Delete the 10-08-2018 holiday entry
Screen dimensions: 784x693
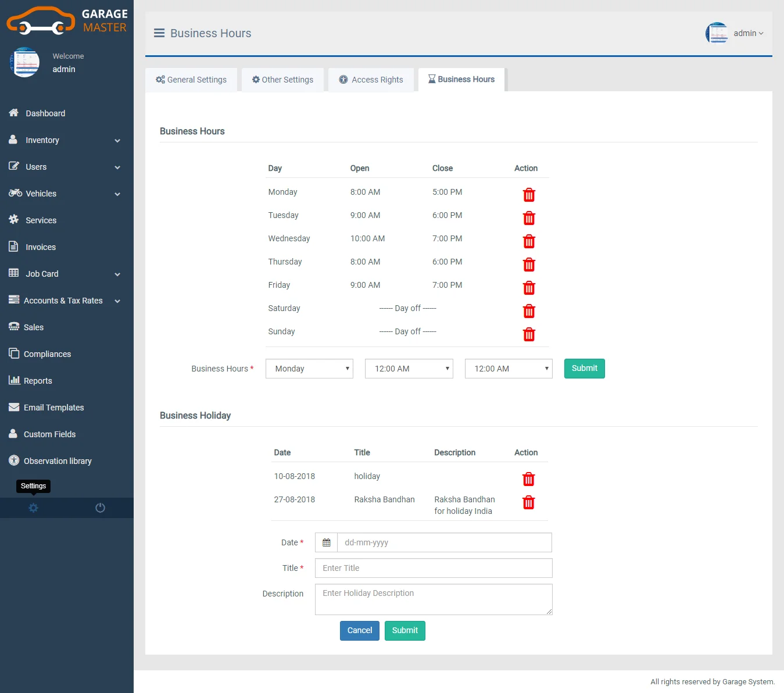pos(528,479)
